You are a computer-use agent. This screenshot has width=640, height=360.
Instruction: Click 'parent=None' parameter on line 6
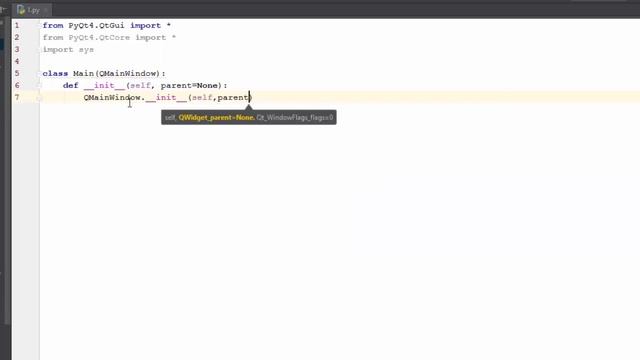coord(189,86)
